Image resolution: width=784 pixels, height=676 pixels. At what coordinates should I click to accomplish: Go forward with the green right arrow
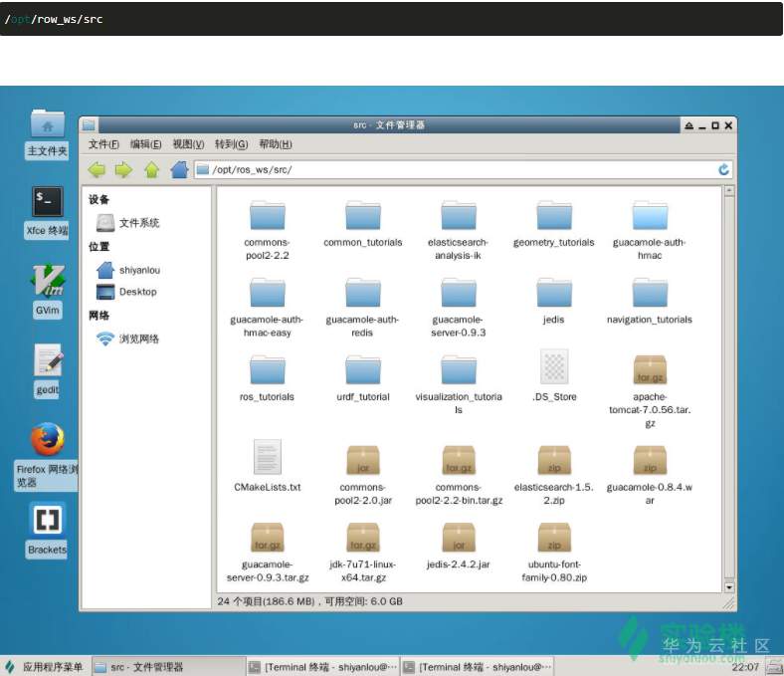[123, 170]
